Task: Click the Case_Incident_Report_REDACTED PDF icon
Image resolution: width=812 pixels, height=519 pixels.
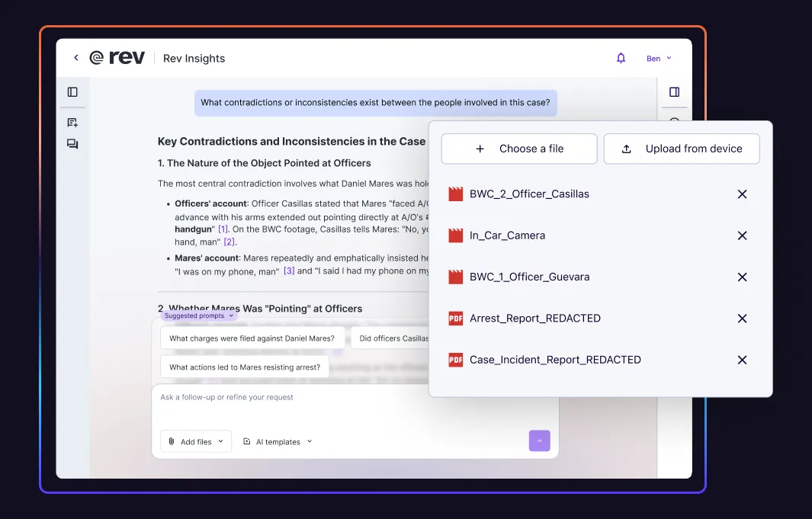Action: (x=456, y=360)
